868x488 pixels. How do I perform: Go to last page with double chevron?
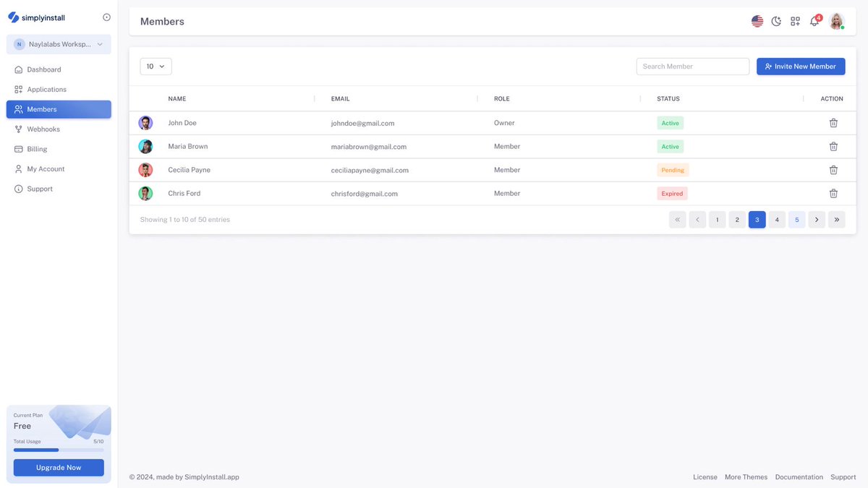[x=837, y=220]
